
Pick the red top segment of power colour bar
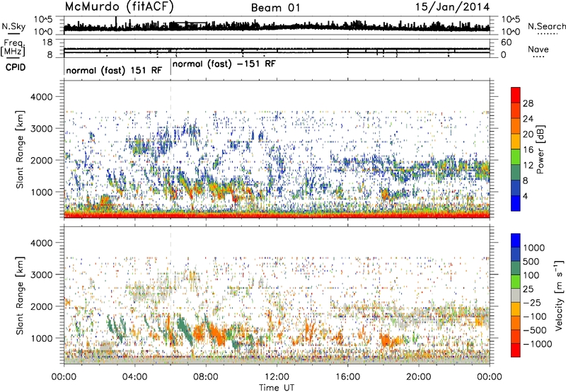[516, 96]
